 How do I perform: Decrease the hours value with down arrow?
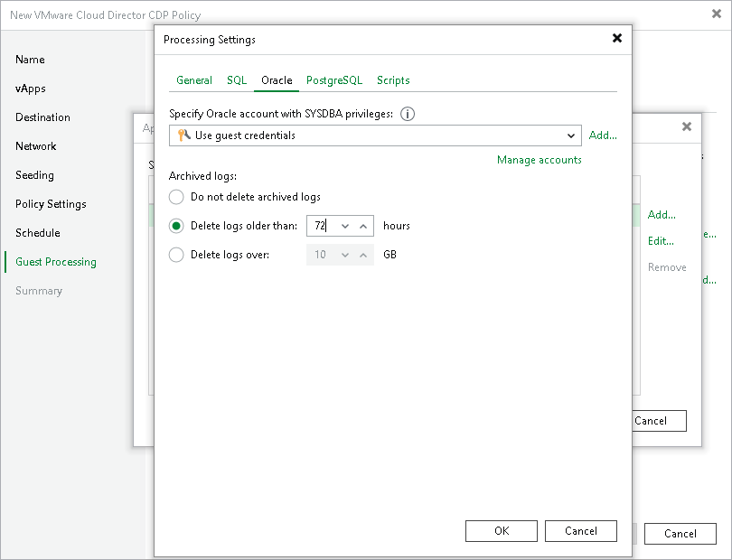(x=345, y=227)
